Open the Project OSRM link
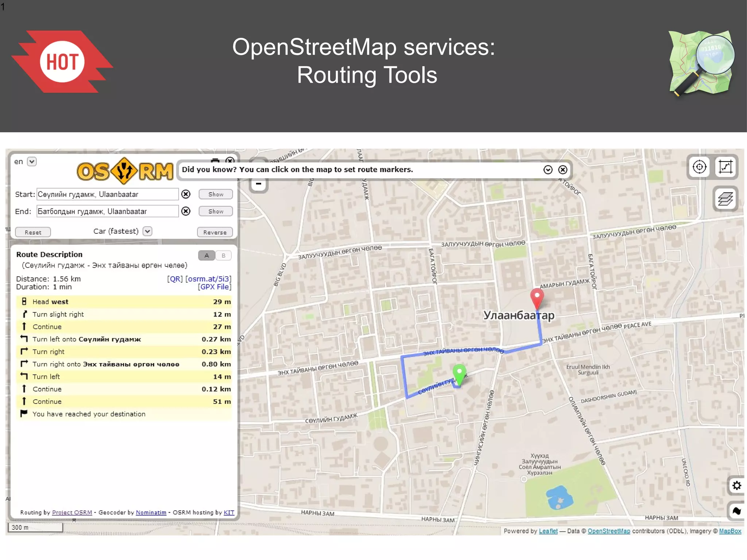Viewport: 747px width, 560px height. [x=72, y=512]
